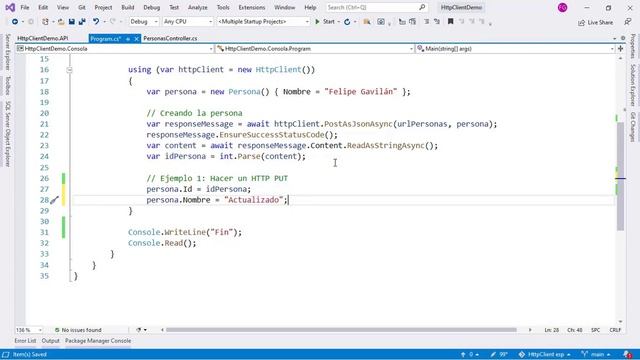Open Git Changes side tab
Viewport: 640px width, 360px height.
[x=633, y=127]
